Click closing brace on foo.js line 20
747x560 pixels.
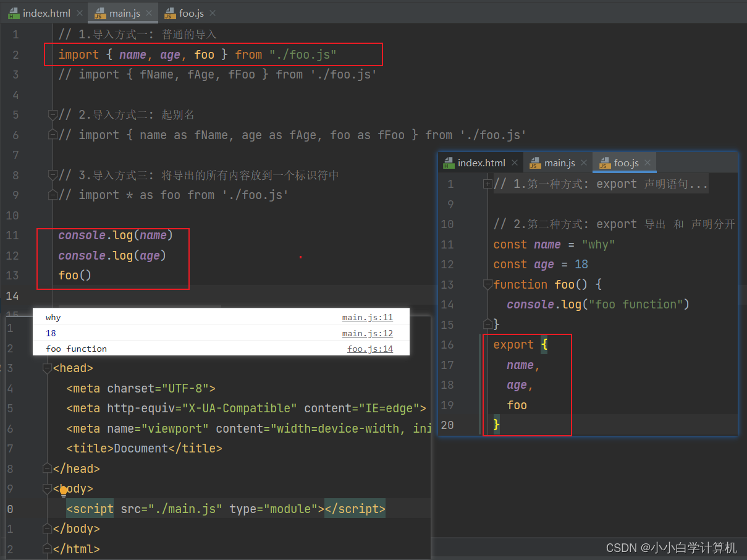[496, 425]
